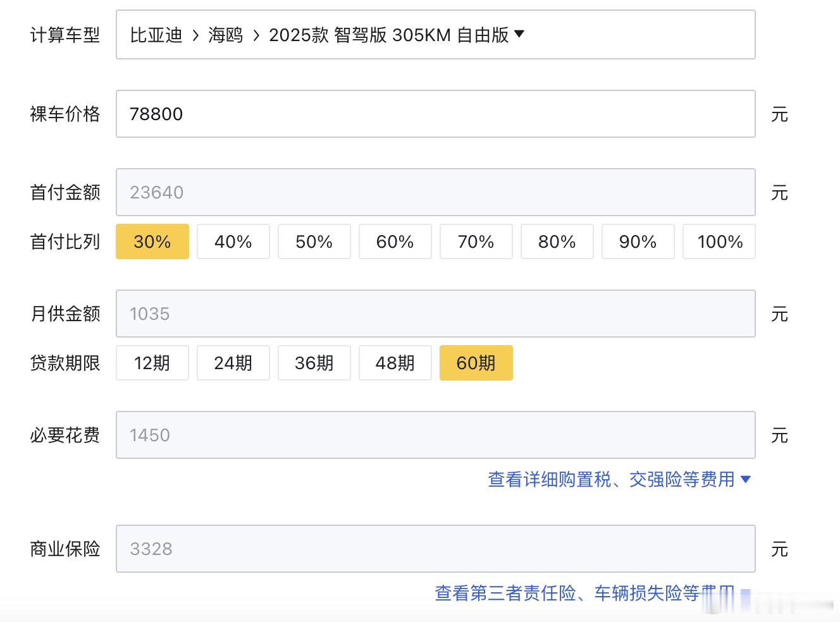The height and width of the screenshot is (622, 840).
Task: Select 30% down payment ratio
Action: coord(152,241)
